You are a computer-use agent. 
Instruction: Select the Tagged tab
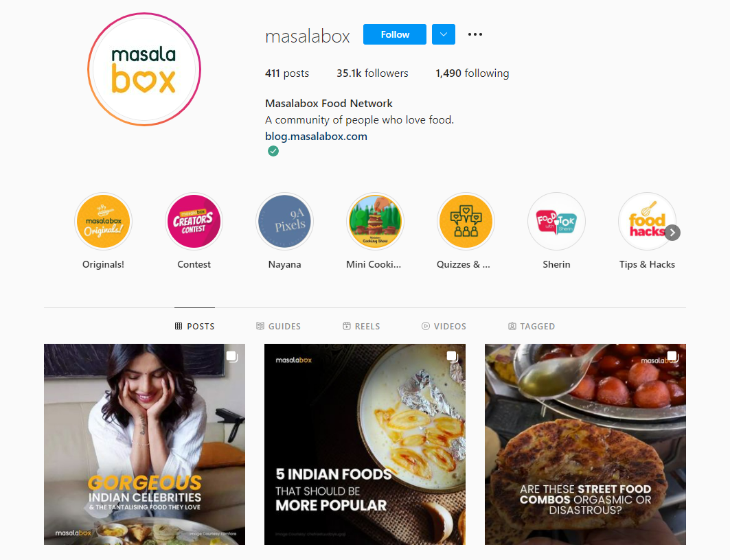coord(532,326)
